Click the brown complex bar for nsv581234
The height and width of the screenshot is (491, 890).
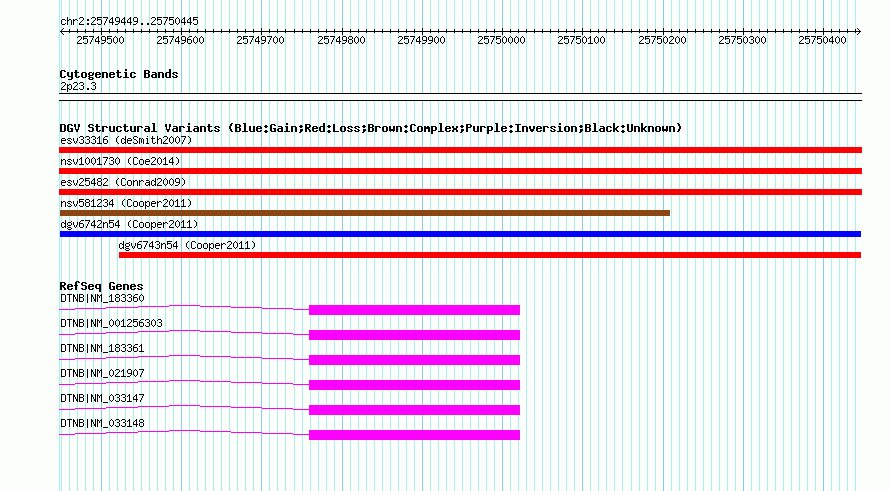[365, 213]
